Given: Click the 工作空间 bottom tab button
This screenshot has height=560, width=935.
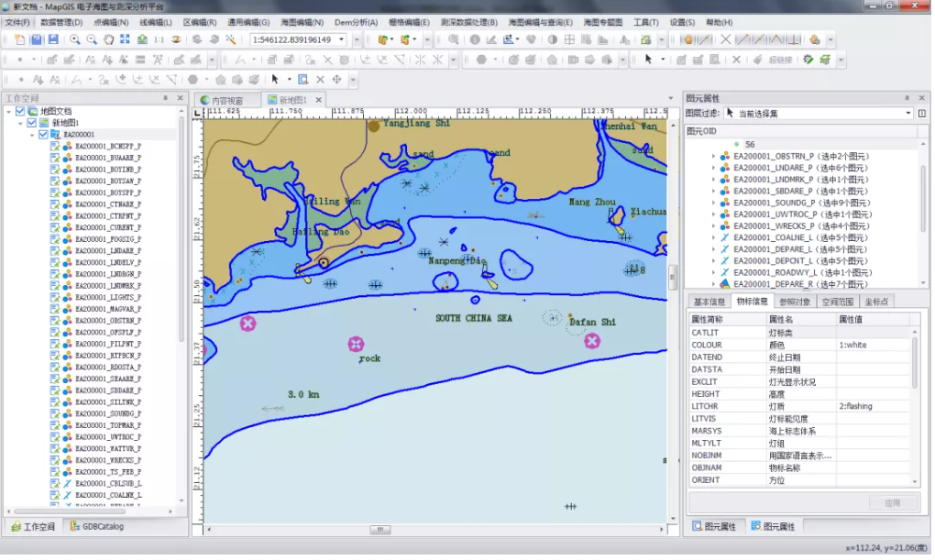Looking at the screenshot, I should point(33,527).
